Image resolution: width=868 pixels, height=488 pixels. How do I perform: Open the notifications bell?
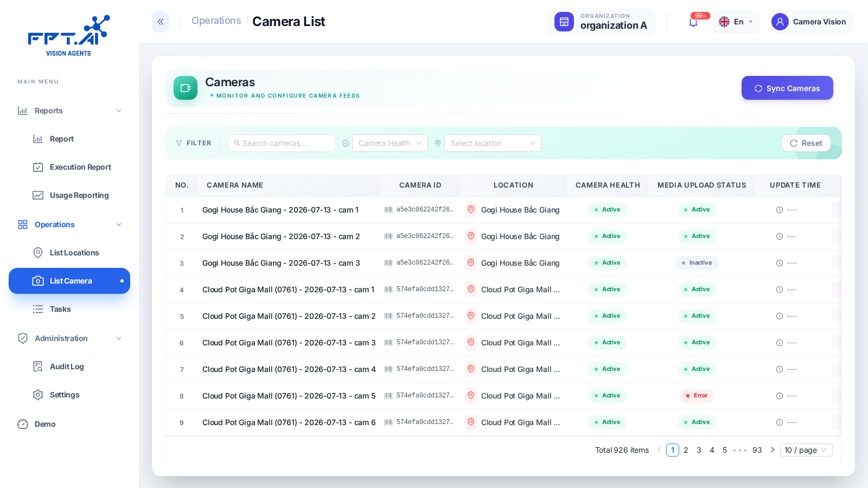click(693, 22)
